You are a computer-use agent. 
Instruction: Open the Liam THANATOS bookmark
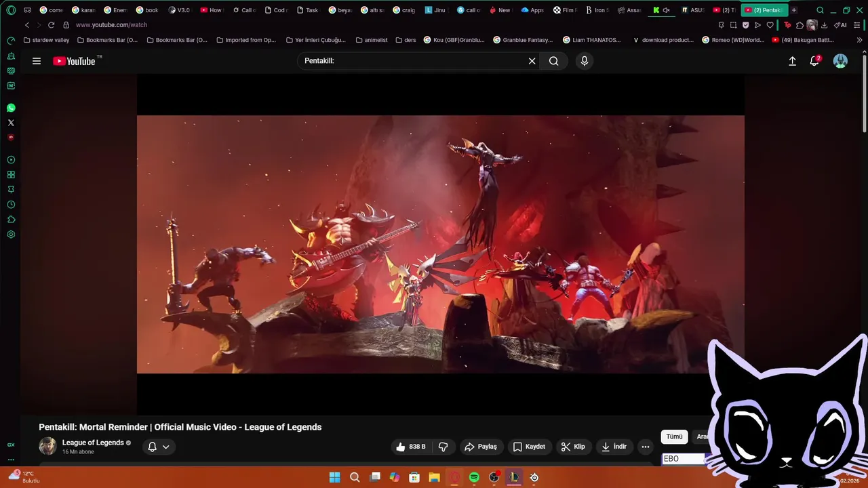click(x=591, y=40)
